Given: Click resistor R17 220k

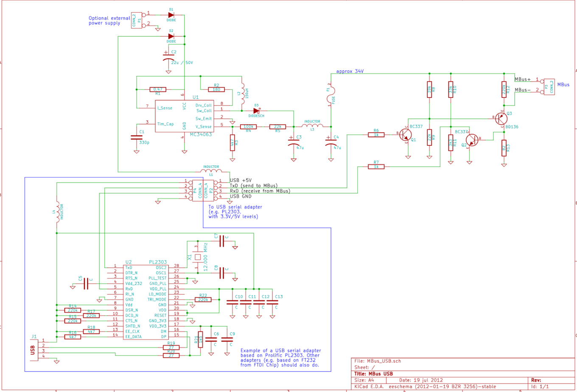Looking at the screenshot, I should (x=91, y=315).
